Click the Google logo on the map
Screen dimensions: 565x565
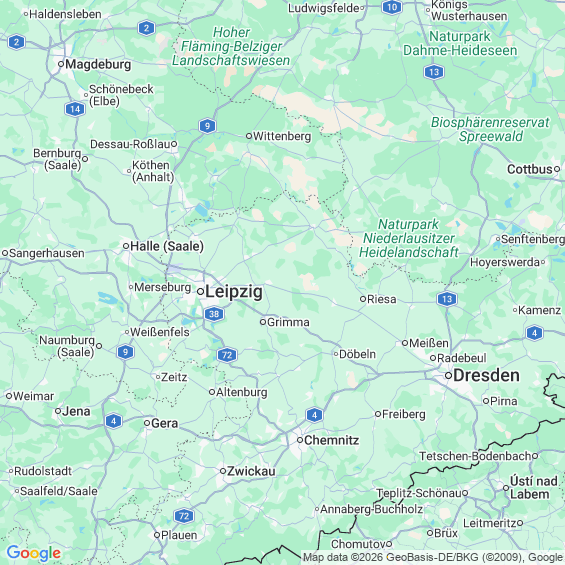click(34, 553)
